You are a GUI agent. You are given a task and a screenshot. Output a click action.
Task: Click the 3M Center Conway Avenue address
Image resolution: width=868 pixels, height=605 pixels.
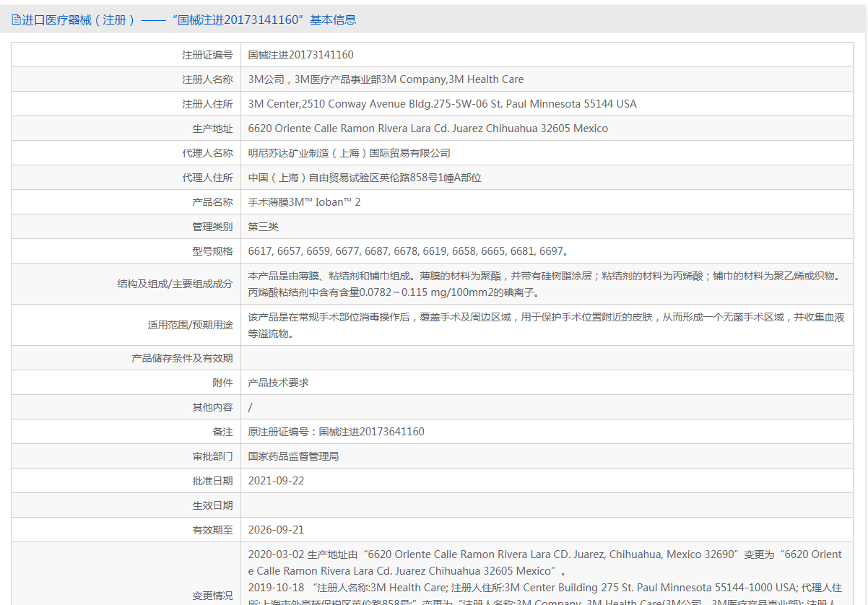[443, 104]
